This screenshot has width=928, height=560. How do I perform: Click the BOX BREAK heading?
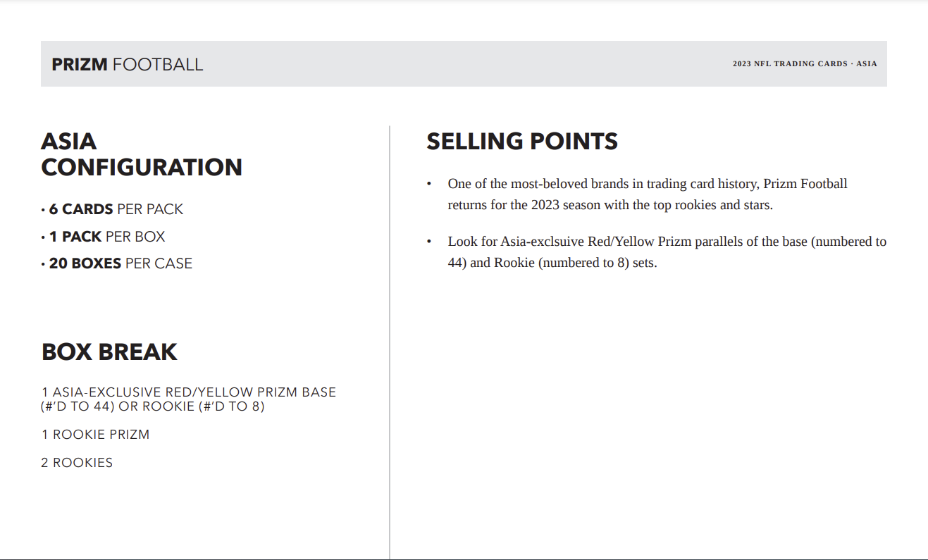coord(109,351)
